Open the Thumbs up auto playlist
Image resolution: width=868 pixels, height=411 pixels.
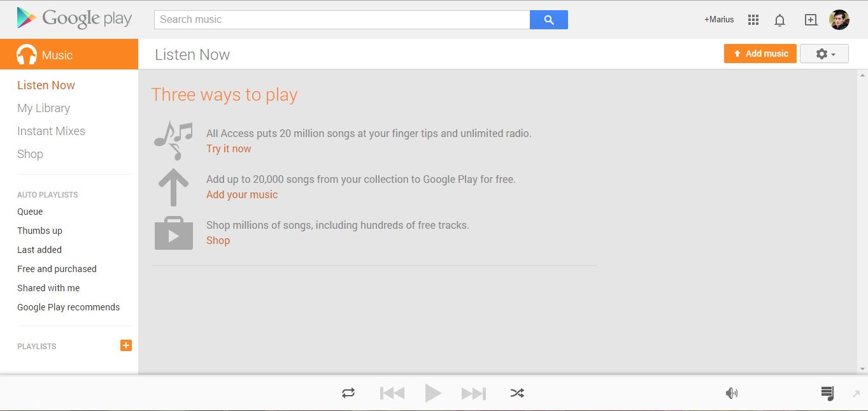pyautogui.click(x=39, y=231)
